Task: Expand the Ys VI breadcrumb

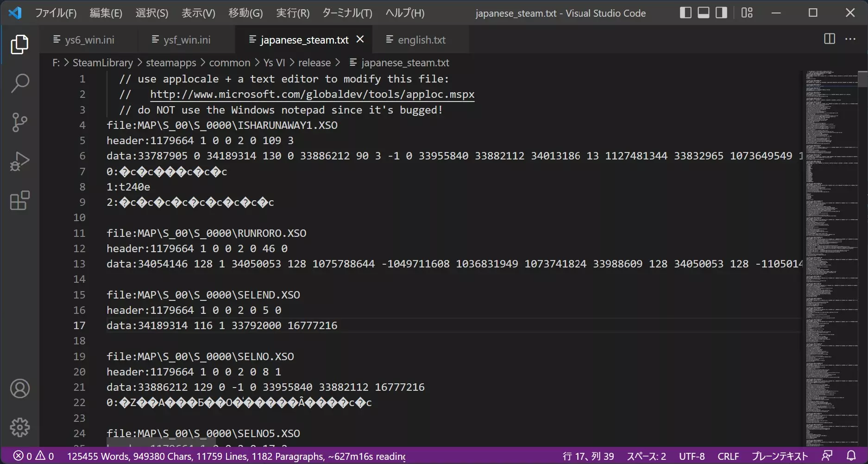Action: click(274, 63)
